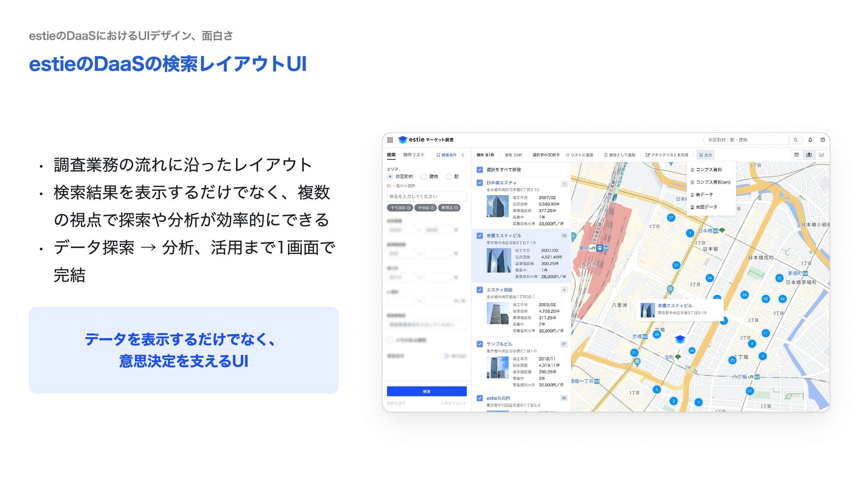The height and width of the screenshot is (488, 868).
Task: Choose コンプス資料(en) from output menu
Action: (x=712, y=183)
